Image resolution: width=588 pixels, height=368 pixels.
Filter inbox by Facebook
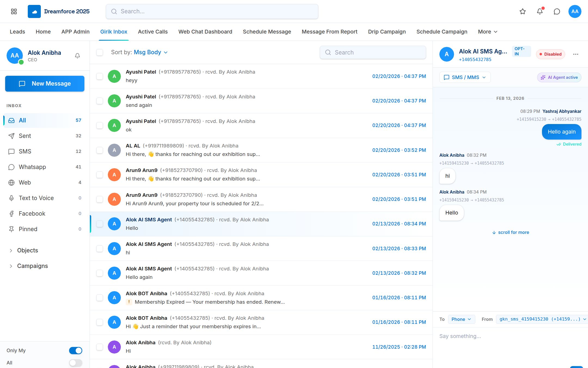click(45, 213)
